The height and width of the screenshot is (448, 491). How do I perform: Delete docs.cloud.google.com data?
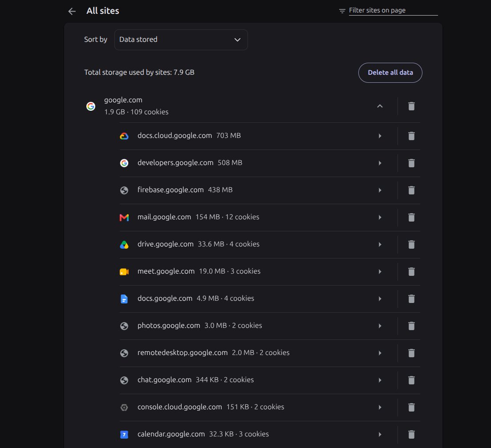point(411,136)
